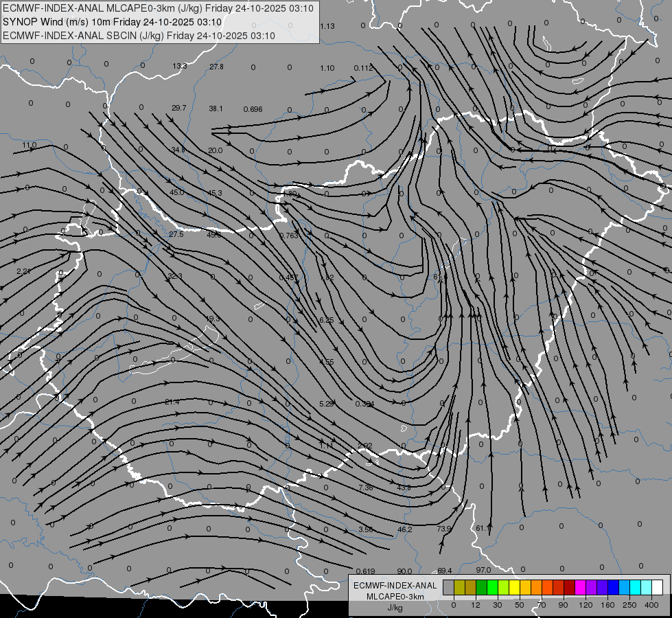
Task: Click the legend scale label 90
Action: pos(563,605)
